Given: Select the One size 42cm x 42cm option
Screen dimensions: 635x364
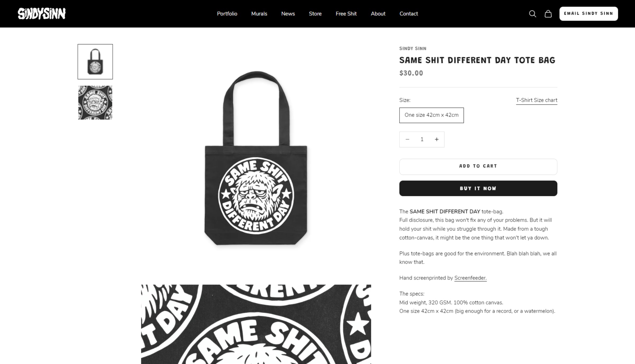Looking at the screenshot, I should pyautogui.click(x=432, y=115).
